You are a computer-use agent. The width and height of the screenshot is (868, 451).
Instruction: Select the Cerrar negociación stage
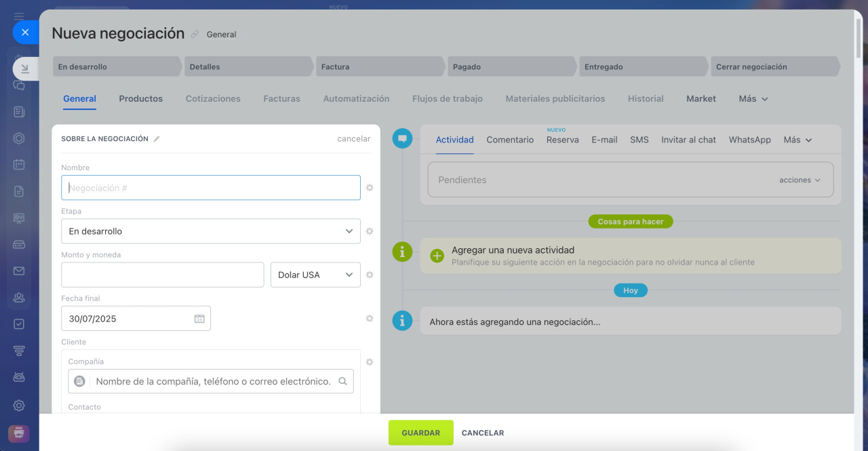[x=776, y=66]
